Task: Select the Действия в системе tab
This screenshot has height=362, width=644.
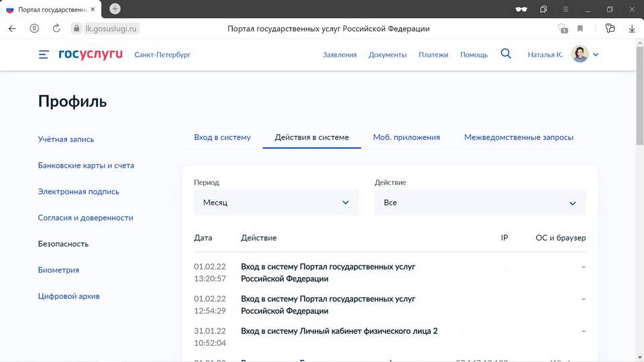Action: click(x=312, y=137)
